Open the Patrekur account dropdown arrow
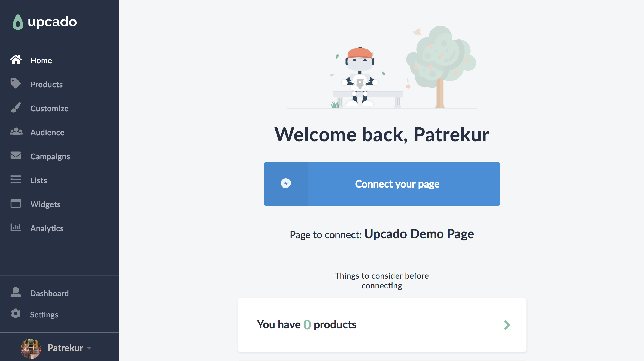This screenshot has width=644, height=361. pyautogui.click(x=89, y=348)
